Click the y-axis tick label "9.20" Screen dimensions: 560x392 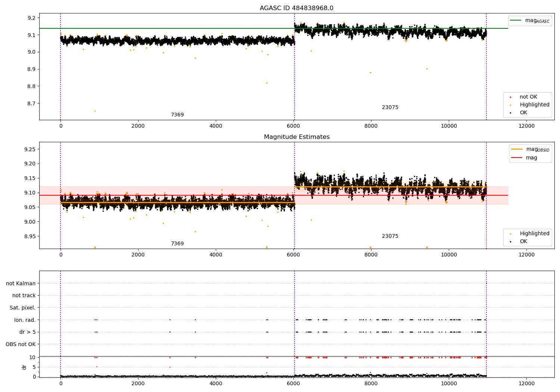[x=30, y=164]
